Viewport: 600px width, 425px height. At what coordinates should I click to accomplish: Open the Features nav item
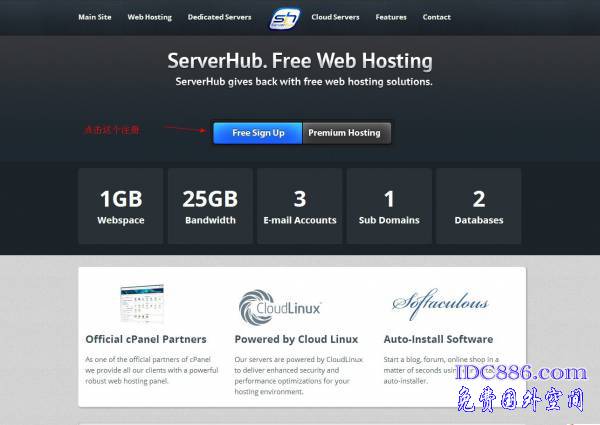(391, 17)
